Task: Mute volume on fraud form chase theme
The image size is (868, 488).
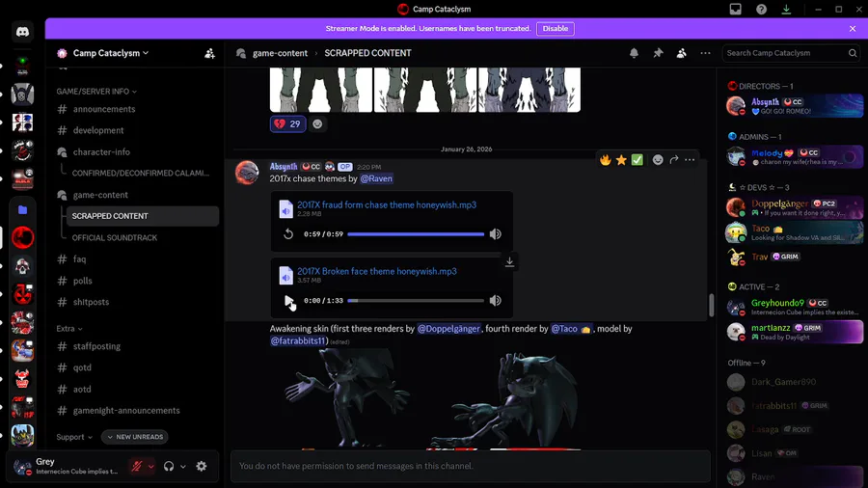Action: [496, 234]
